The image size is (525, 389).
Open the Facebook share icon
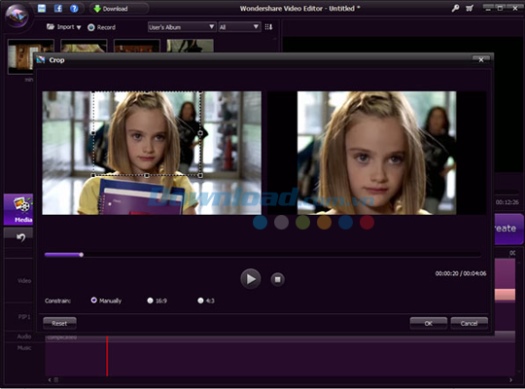[x=58, y=8]
